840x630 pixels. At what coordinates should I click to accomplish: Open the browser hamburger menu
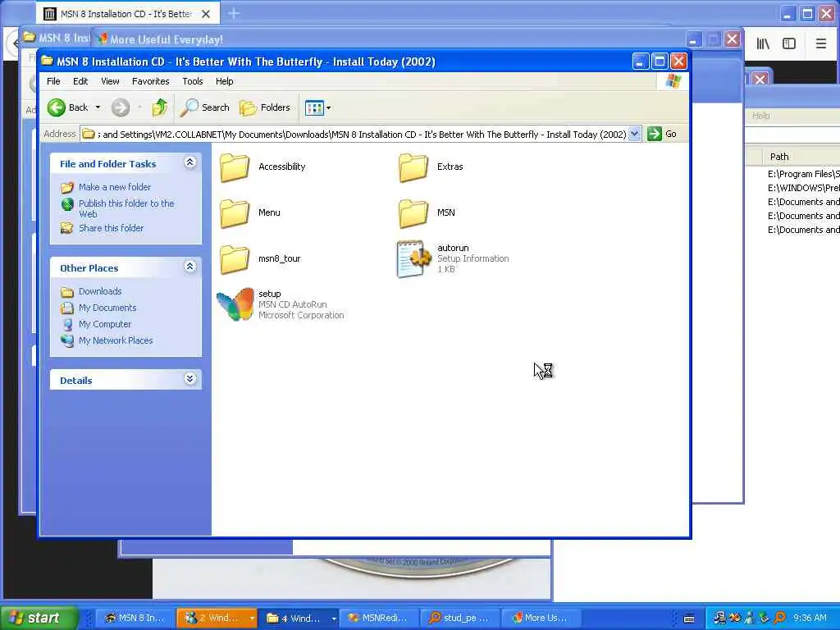click(x=820, y=44)
